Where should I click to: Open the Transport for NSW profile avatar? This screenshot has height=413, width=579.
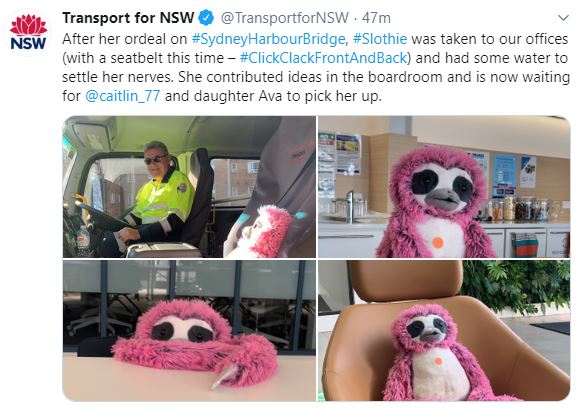[x=28, y=33]
